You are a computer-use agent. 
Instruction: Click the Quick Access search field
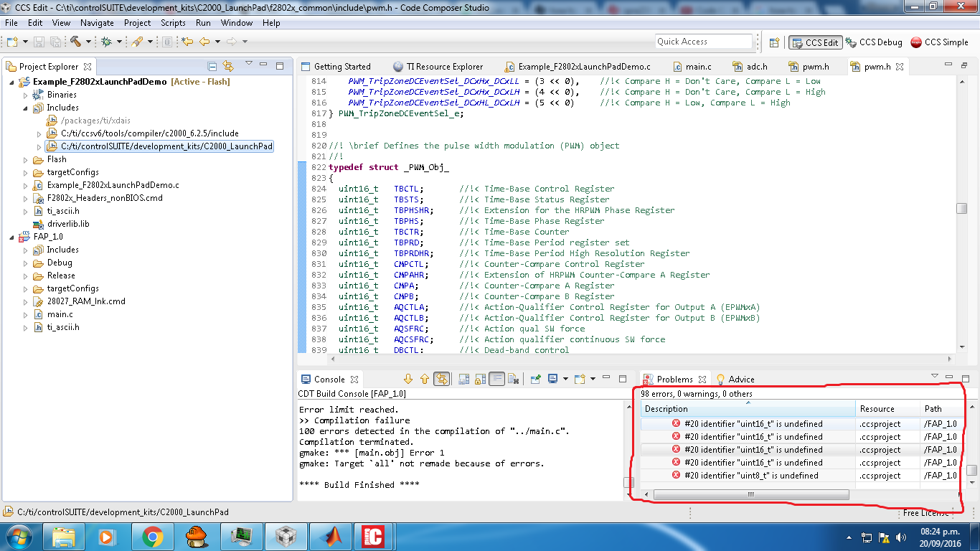(703, 42)
